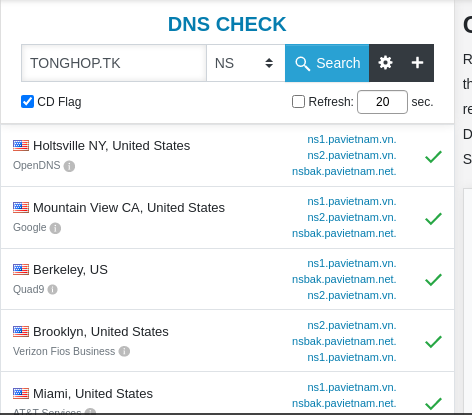Click the OpenDNS info icon
472x415 pixels.
tap(69, 166)
